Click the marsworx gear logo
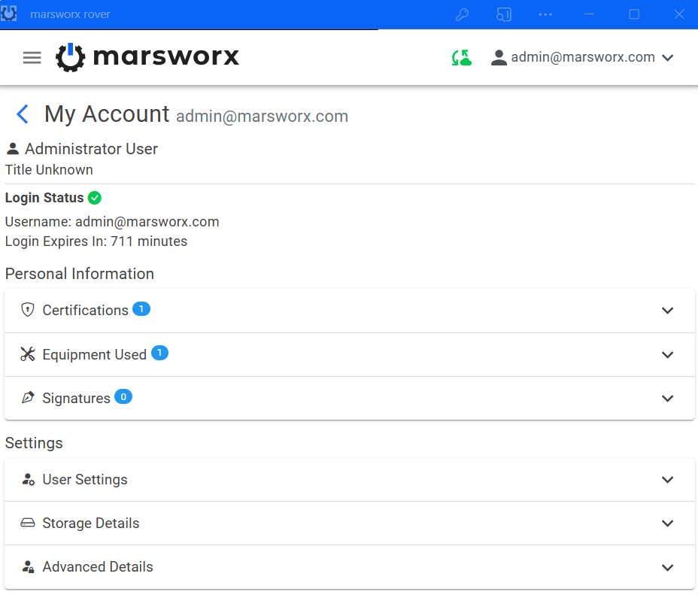 tap(71, 57)
